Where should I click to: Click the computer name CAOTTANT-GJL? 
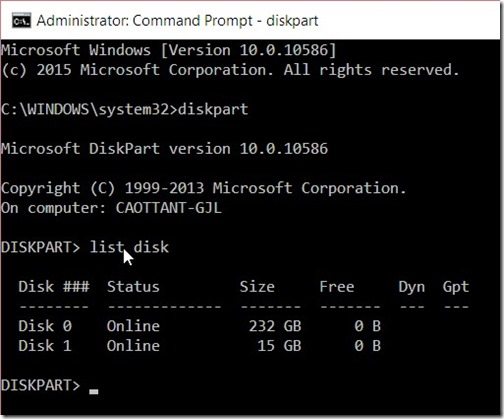click(169, 208)
